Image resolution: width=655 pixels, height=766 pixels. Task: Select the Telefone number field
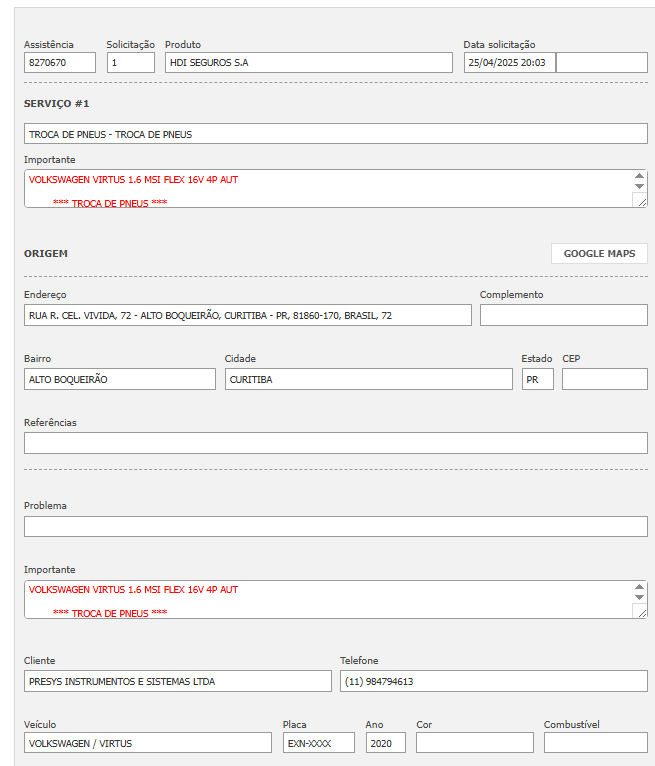493,681
